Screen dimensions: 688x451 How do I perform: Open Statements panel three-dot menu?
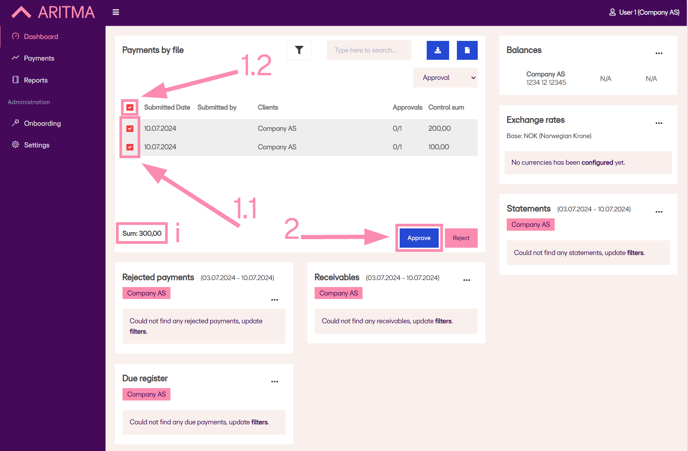point(659,212)
